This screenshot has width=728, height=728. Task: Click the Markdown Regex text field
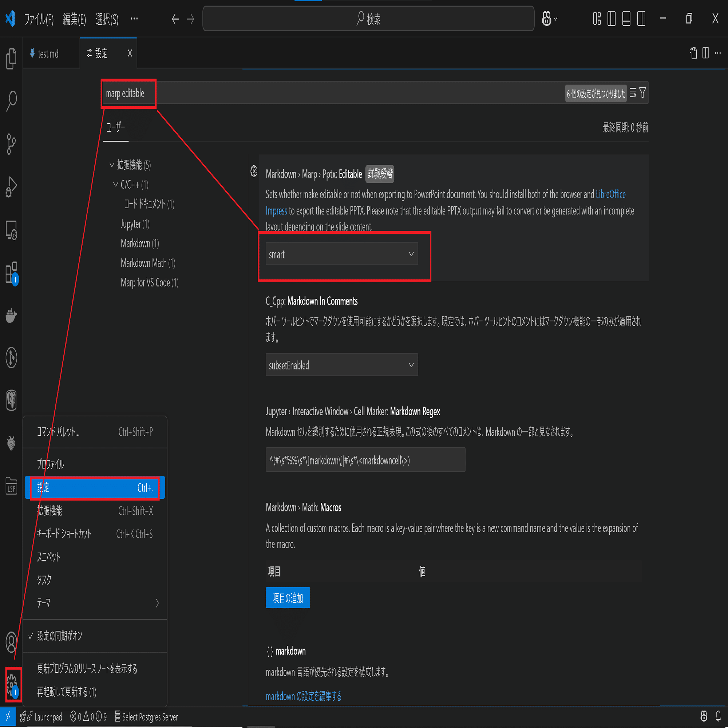point(365,460)
